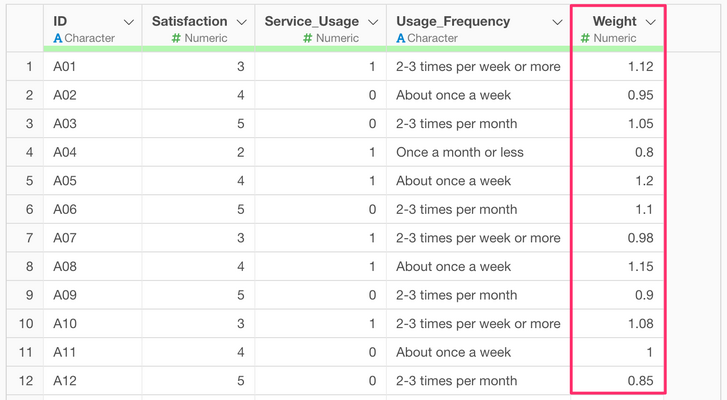Viewport: 727px width, 400px height.
Task: Click the Character type icon under Usage_Frequency
Action: point(401,38)
